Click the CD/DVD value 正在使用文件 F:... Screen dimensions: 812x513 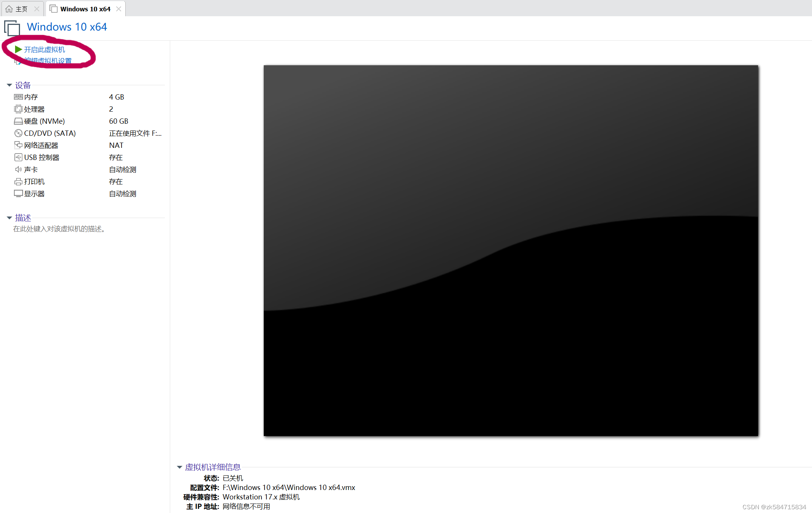[135, 133]
